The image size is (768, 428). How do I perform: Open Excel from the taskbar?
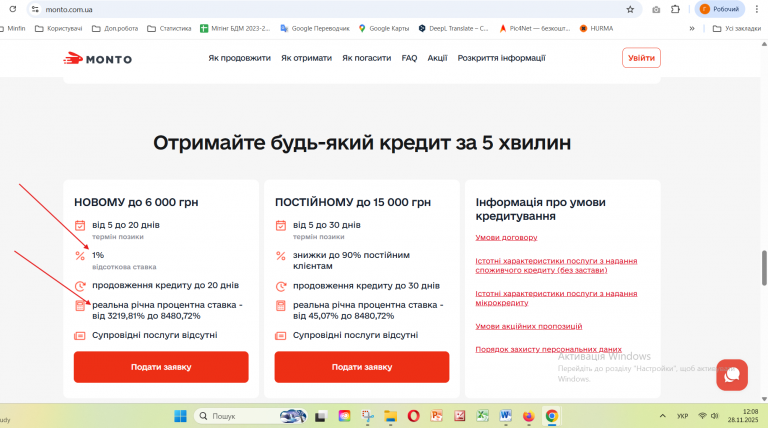coord(482,416)
